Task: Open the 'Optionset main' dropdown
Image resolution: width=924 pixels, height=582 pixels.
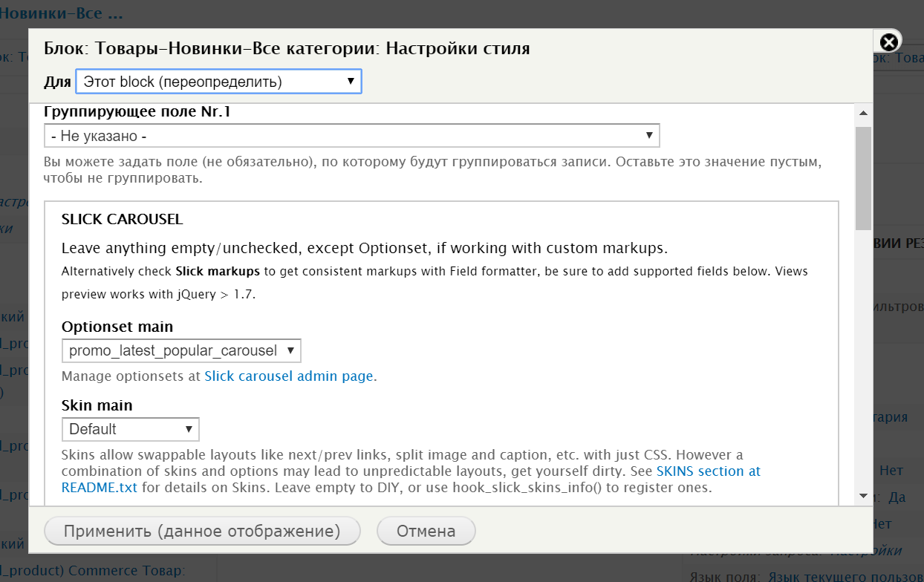Action: (x=180, y=350)
